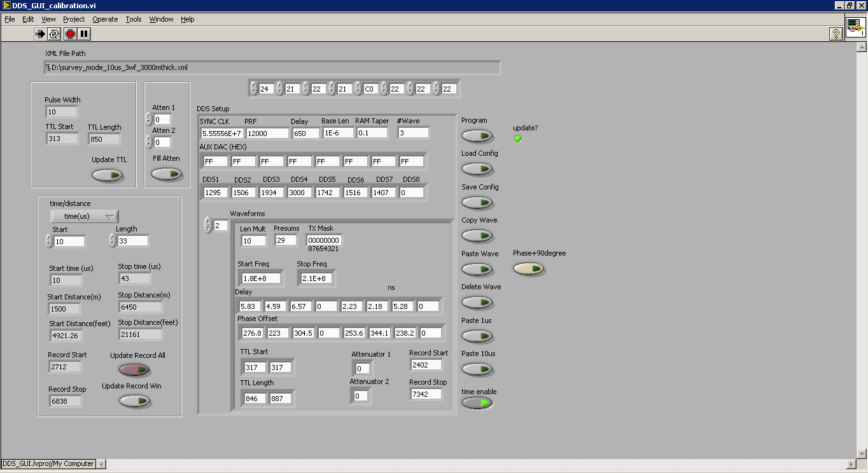The image size is (868, 473).
Task: Click the Run Continuously toolbar icon
Action: (55, 34)
